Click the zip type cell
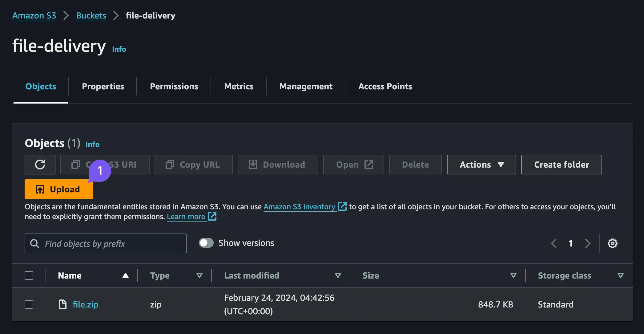This screenshot has height=334, width=644. click(x=156, y=304)
